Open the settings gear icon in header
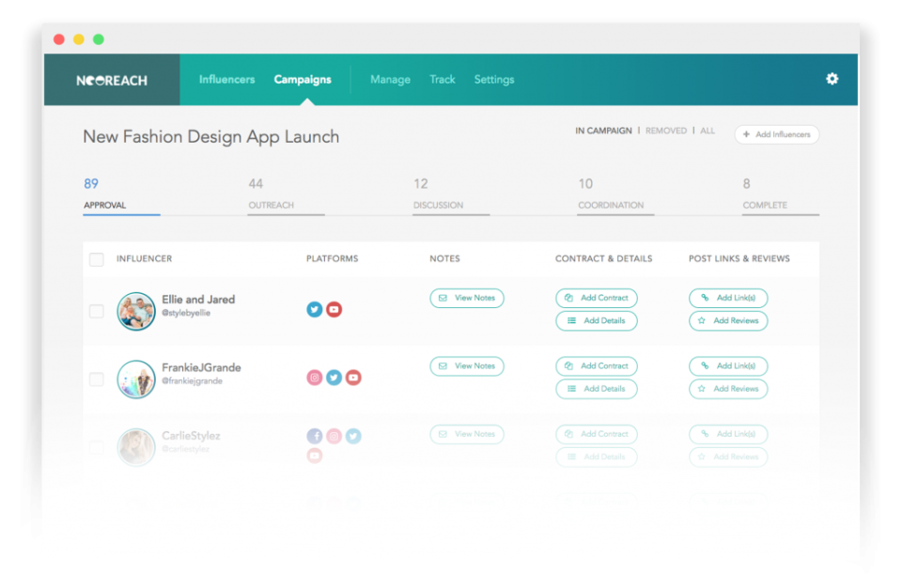 [832, 79]
